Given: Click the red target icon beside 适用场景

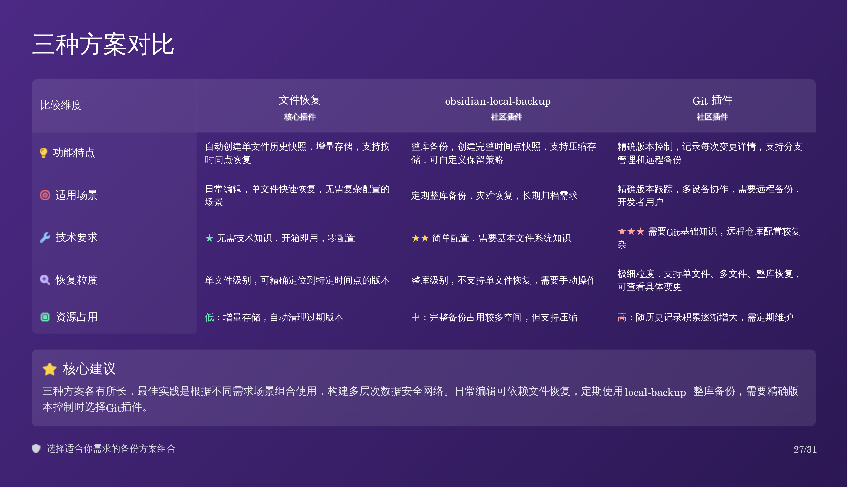Looking at the screenshot, I should tap(45, 195).
